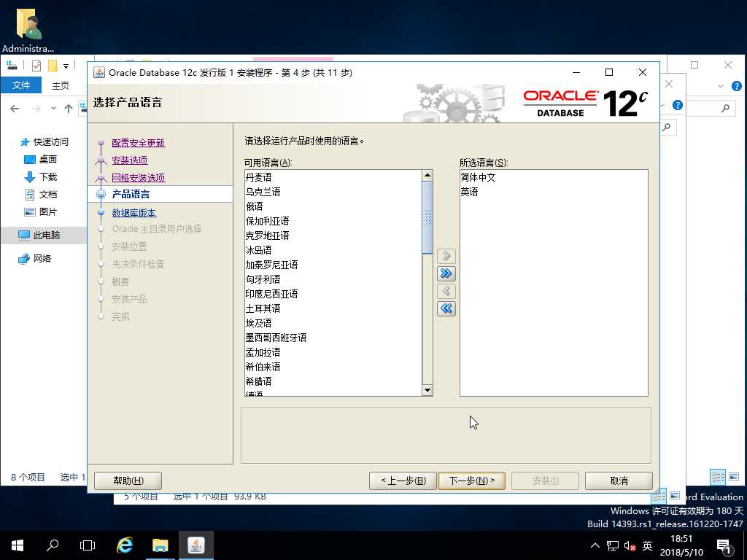747x560 pixels.
Task: Switch input language indicator 英
Action: pyautogui.click(x=647, y=545)
